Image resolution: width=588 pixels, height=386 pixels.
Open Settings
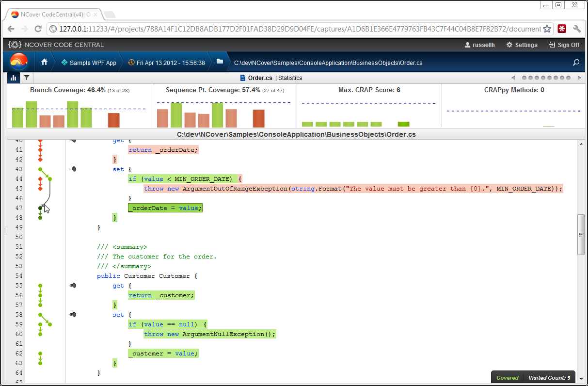pos(522,45)
